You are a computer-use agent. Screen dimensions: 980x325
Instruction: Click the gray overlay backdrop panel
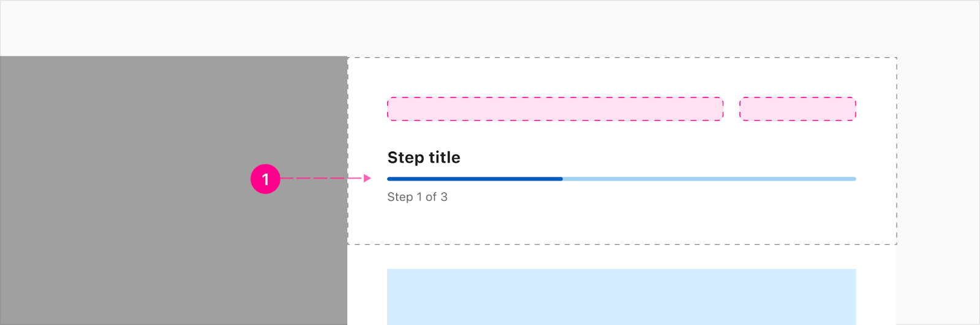(174, 191)
